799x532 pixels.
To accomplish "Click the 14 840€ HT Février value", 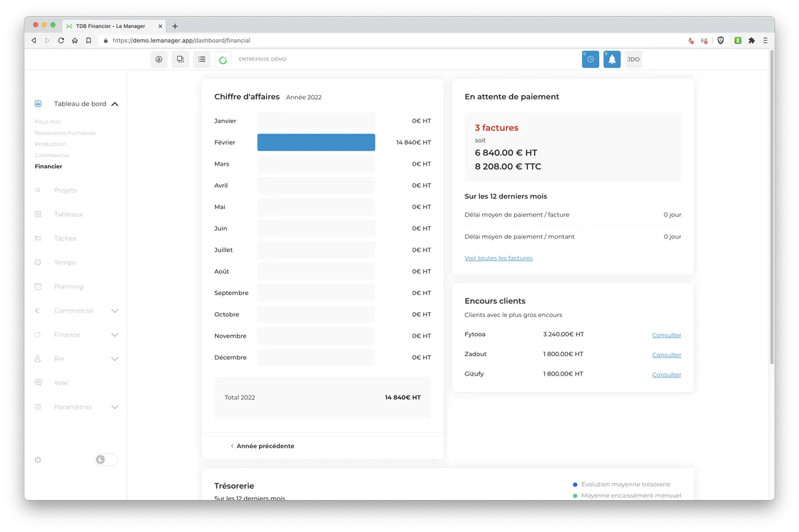I will click(x=413, y=142).
